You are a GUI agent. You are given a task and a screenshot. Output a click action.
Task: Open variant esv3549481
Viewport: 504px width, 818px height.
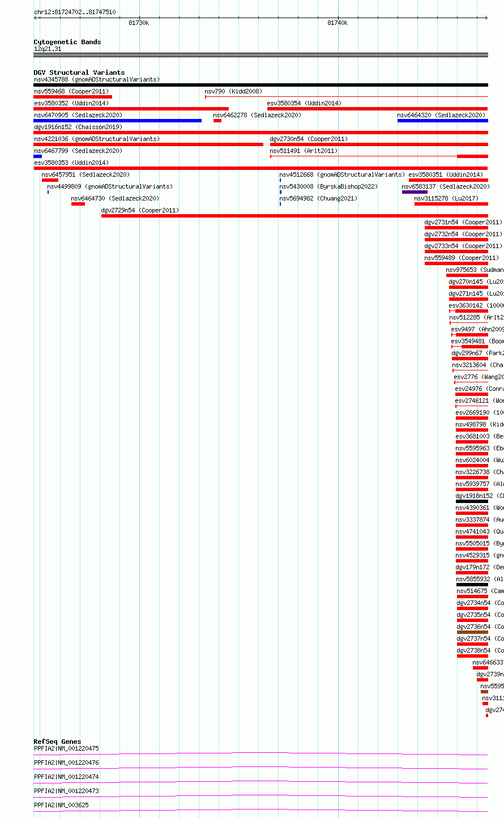point(477,341)
